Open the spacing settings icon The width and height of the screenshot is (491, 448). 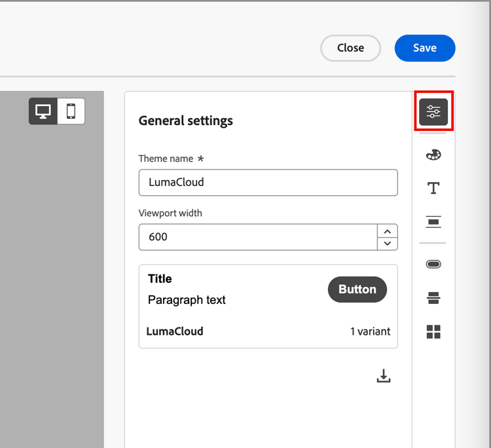click(x=433, y=222)
